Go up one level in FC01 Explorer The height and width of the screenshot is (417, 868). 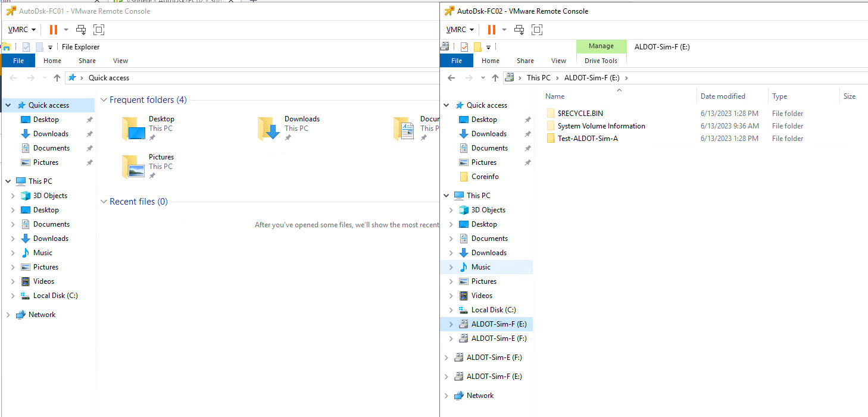(57, 78)
